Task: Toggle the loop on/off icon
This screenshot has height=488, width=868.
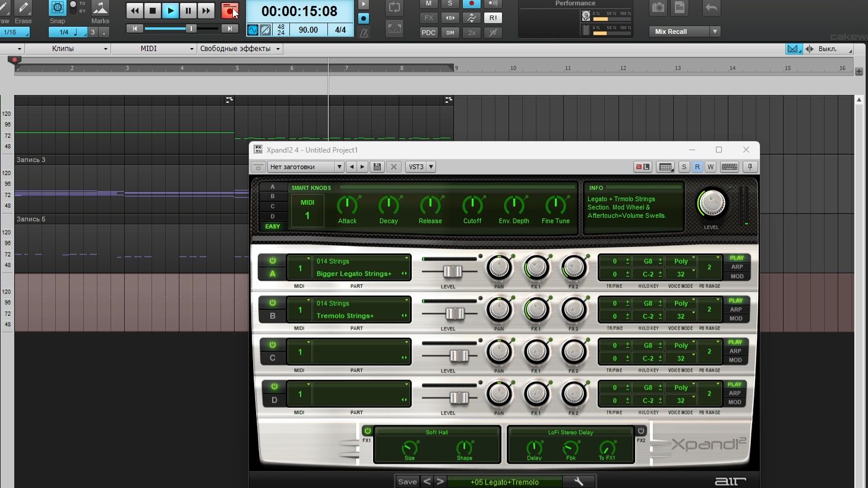Action: [394, 8]
